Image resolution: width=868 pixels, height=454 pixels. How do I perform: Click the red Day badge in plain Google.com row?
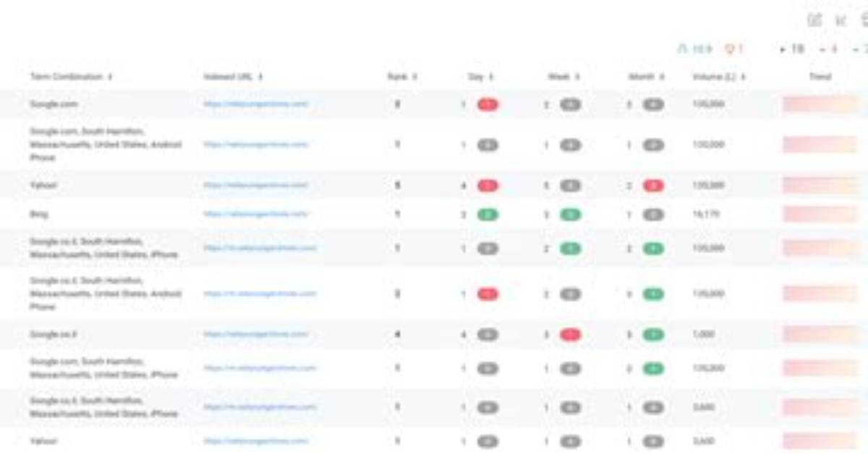pyautogui.click(x=488, y=105)
